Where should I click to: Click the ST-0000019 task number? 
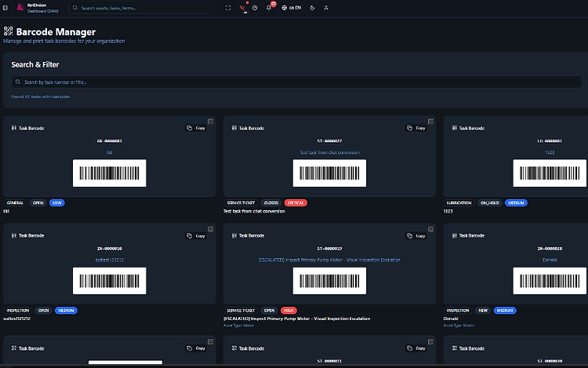click(329, 248)
